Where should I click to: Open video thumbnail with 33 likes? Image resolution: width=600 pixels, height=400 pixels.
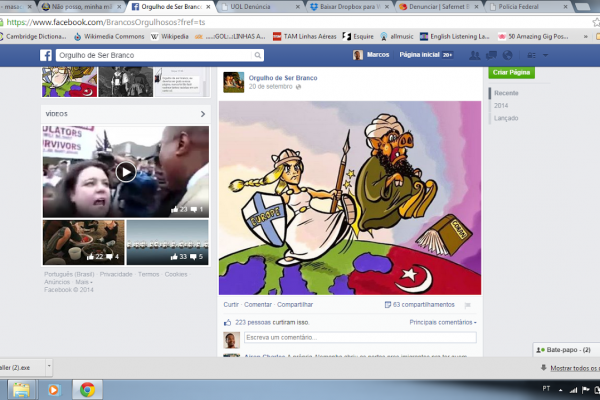coord(168,242)
